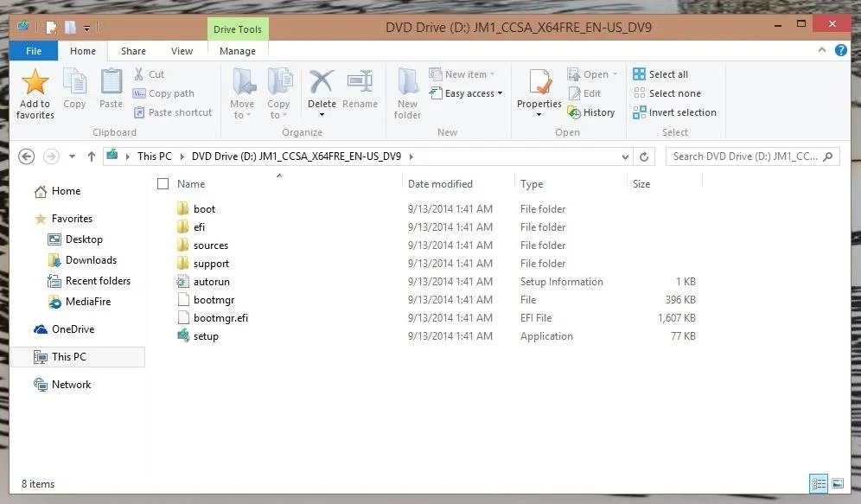Click Add to favorites star icon
Viewport: 861px width, 504px height.
(35, 81)
